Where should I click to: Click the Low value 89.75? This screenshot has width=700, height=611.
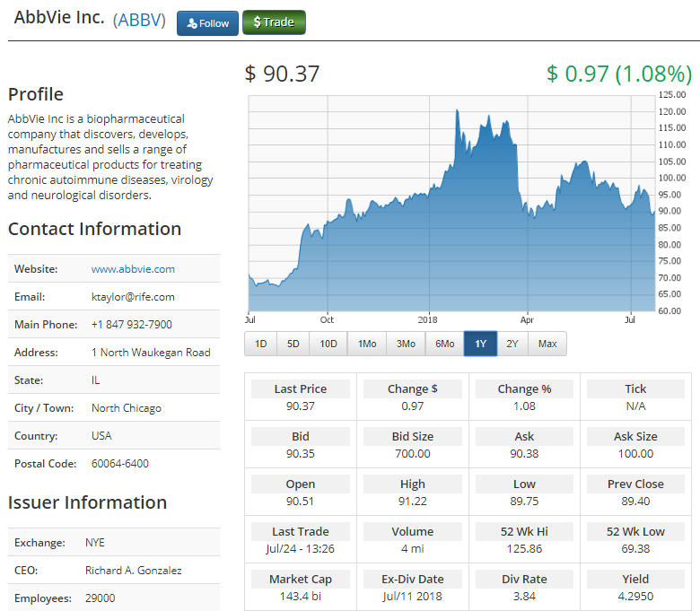coord(524,502)
